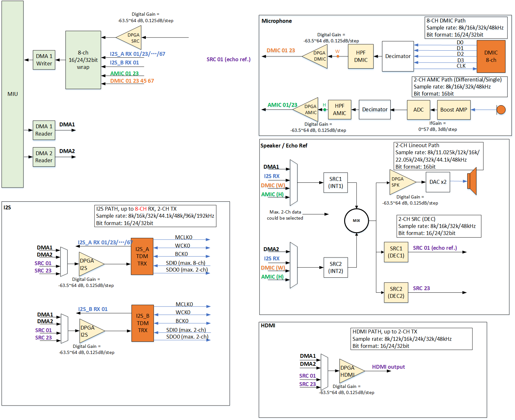Click the I2S_B RX 01 label near wrap block
The image size is (515, 420).
pyautogui.click(x=124, y=63)
